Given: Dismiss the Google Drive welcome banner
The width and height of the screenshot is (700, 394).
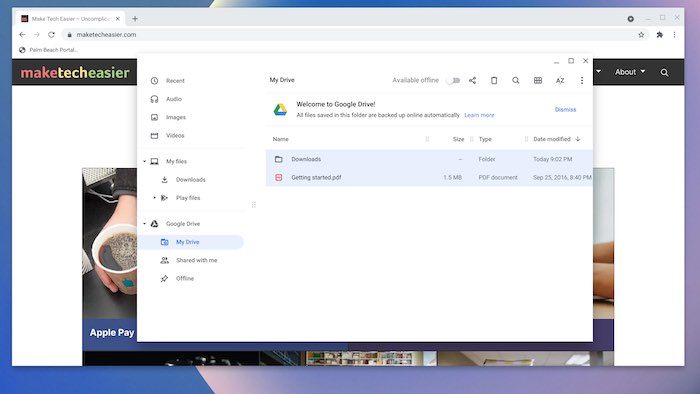Looking at the screenshot, I should click(x=565, y=110).
